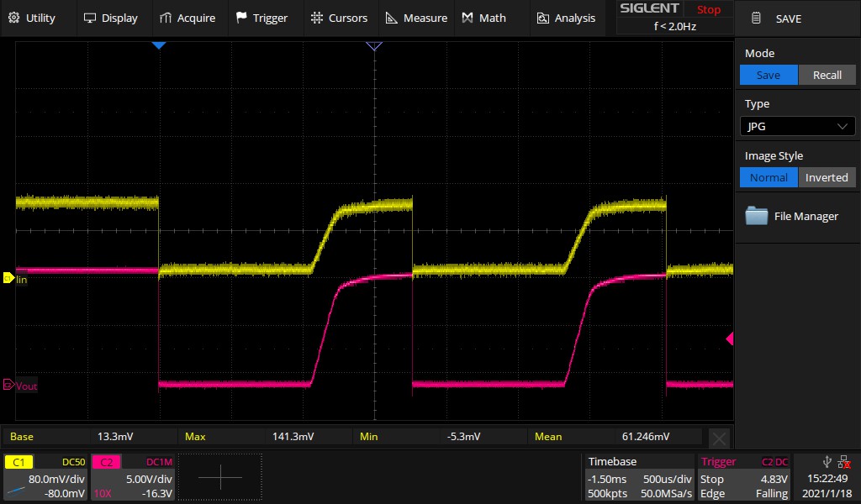Image resolution: width=861 pixels, height=504 pixels.
Task: Click the Mean measurement value 61.246mV
Action: (x=645, y=437)
